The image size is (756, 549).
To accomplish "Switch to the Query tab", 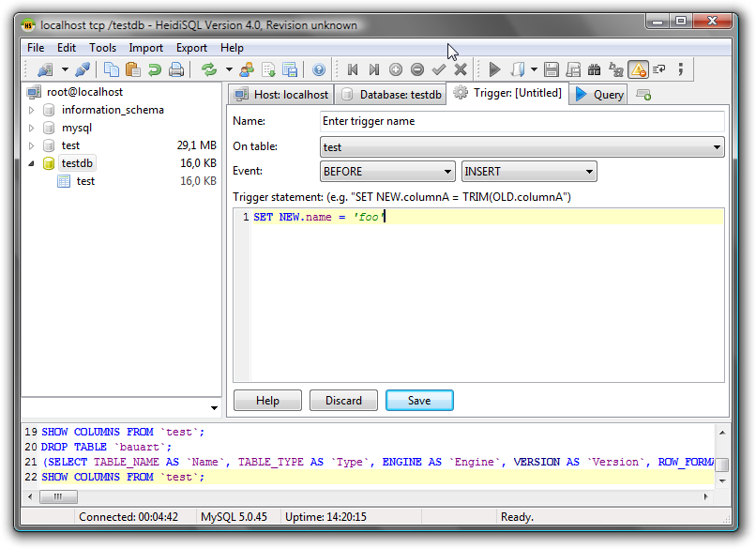I will [598, 95].
